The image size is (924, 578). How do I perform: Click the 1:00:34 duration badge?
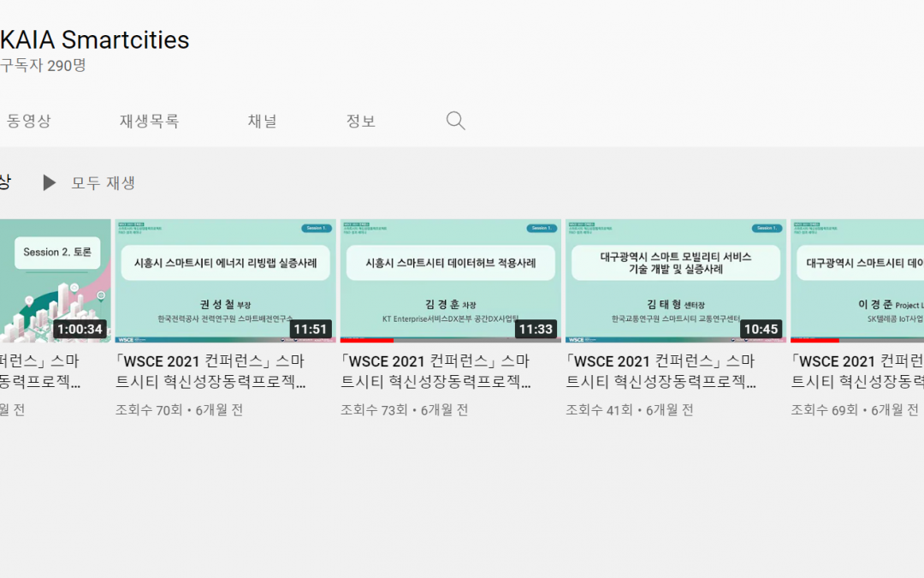tap(80, 329)
